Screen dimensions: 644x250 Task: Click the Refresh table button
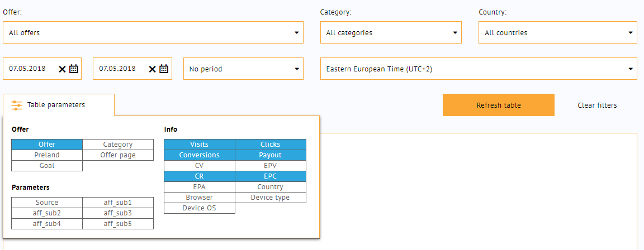[499, 105]
